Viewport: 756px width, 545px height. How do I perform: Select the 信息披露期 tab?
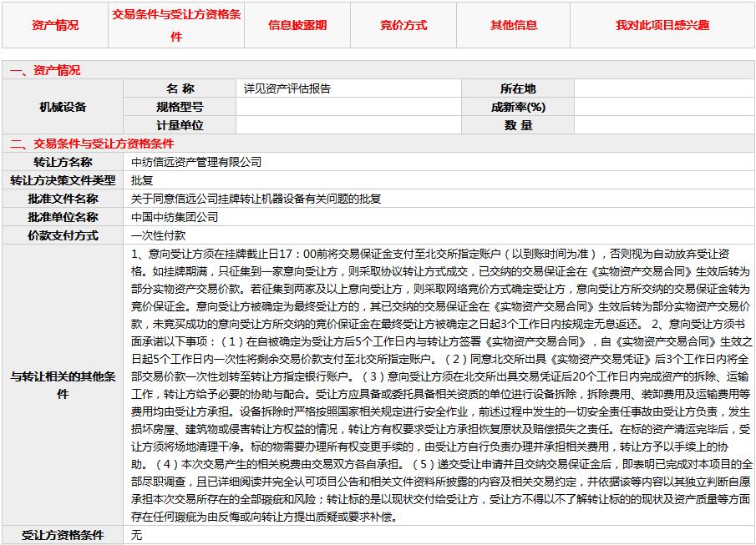[x=297, y=26]
